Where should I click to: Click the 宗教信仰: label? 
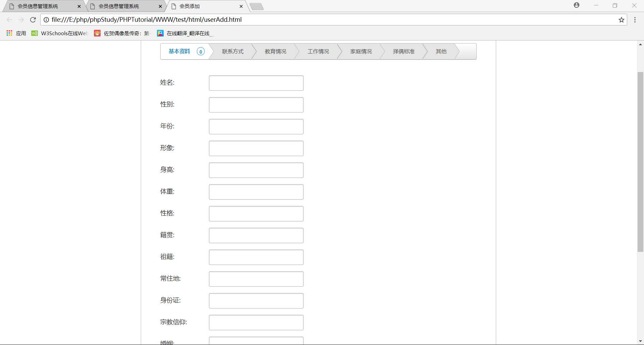[174, 322]
